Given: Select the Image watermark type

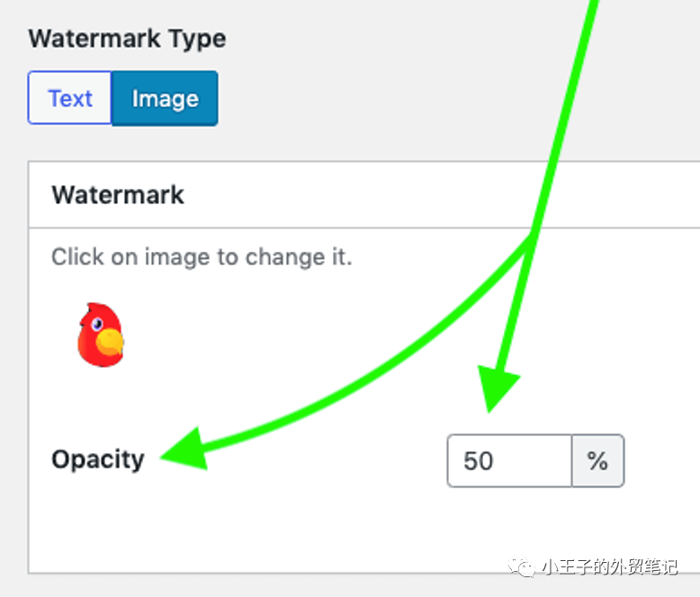Looking at the screenshot, I should (x=165, y=98).
